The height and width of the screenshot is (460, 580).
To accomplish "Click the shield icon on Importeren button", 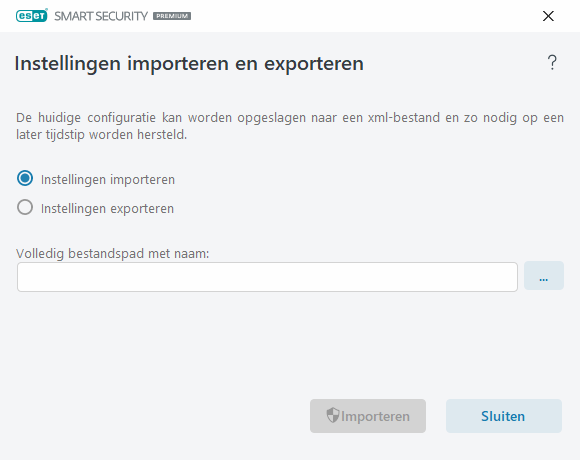I will pyautogui.click(x=333, y=415).
